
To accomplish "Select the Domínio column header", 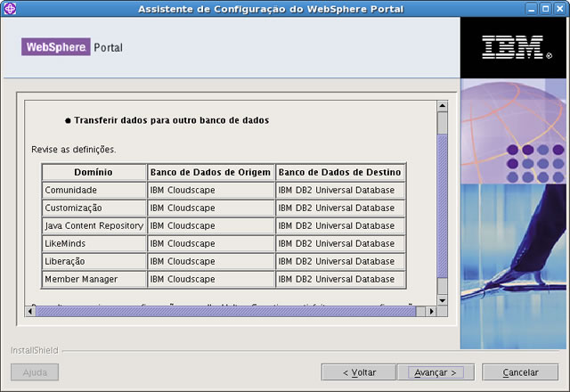I will 94,172.
